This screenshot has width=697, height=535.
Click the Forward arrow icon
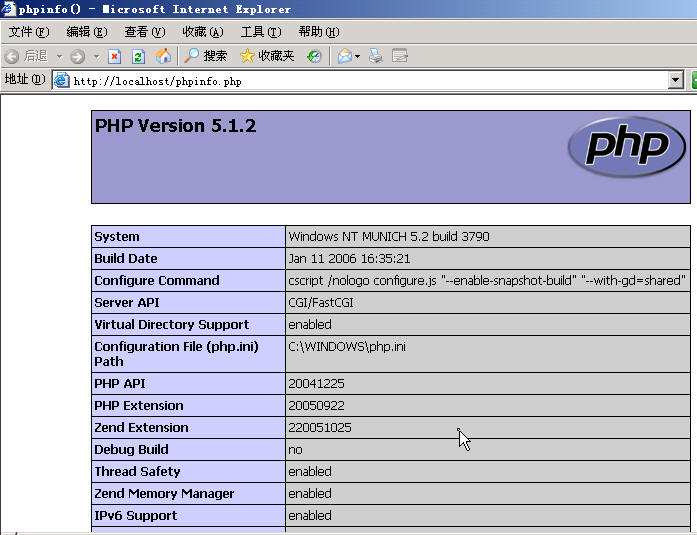(77, 56)
